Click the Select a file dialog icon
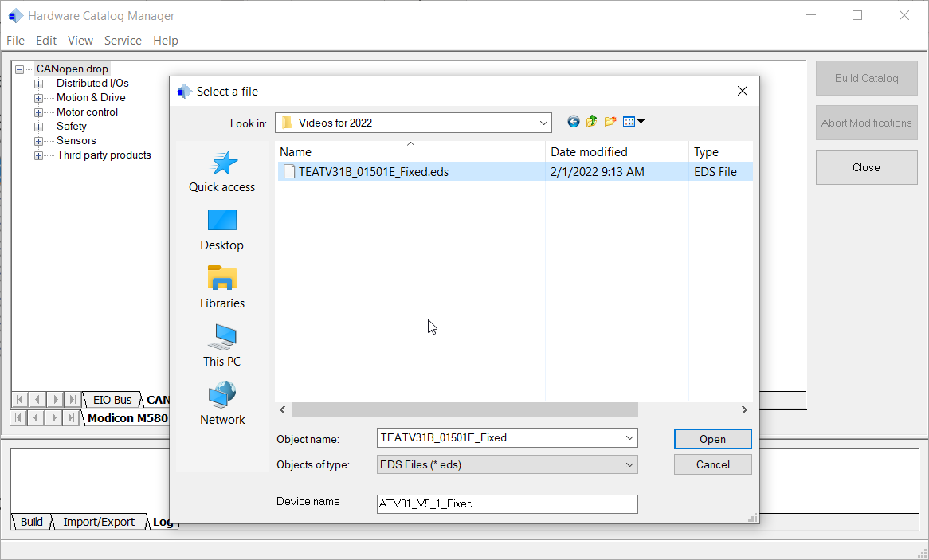 click(185, 92)
